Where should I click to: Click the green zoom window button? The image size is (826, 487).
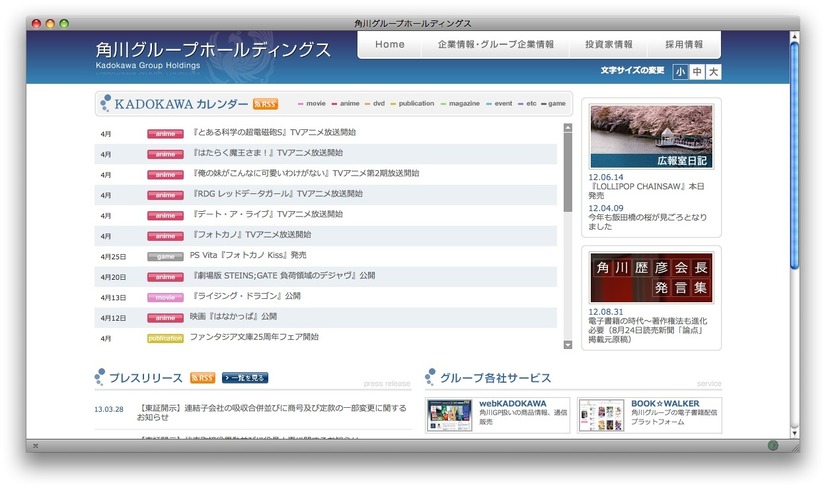tap(64, 23)
